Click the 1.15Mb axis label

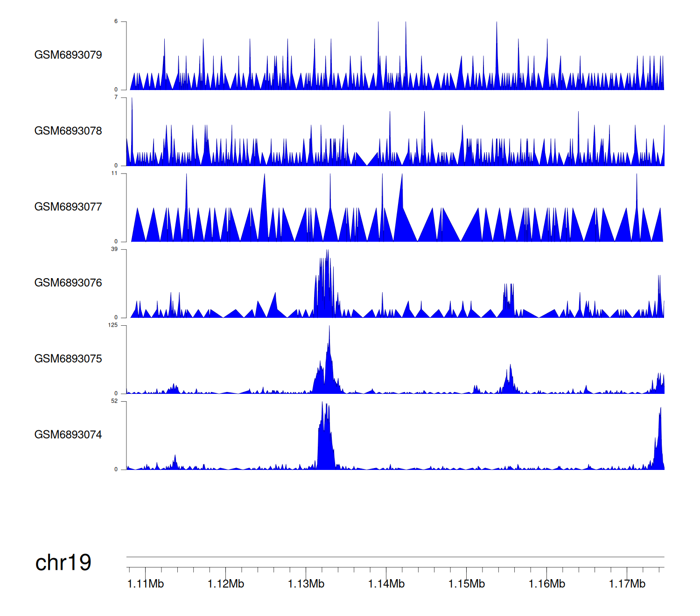click(467, 584)
